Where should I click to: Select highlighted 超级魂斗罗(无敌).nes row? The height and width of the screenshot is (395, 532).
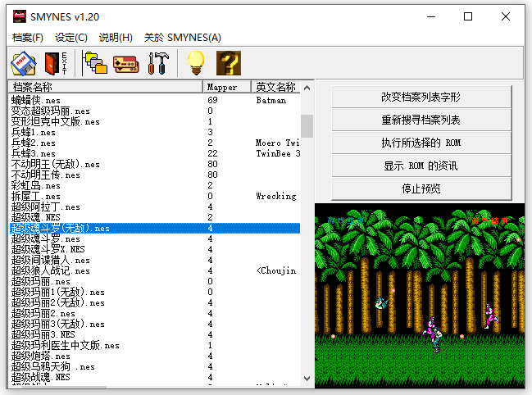tap(155, 228)
